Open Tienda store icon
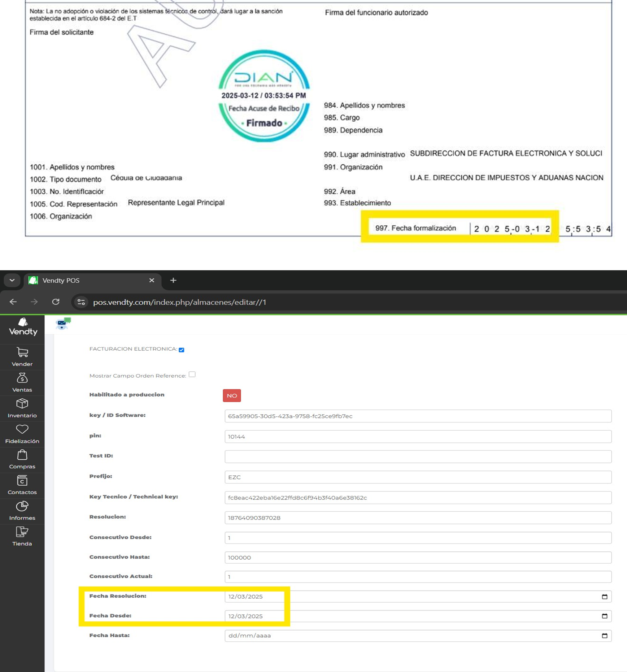This screenshot has height=672, width=627. pos(22,532)
